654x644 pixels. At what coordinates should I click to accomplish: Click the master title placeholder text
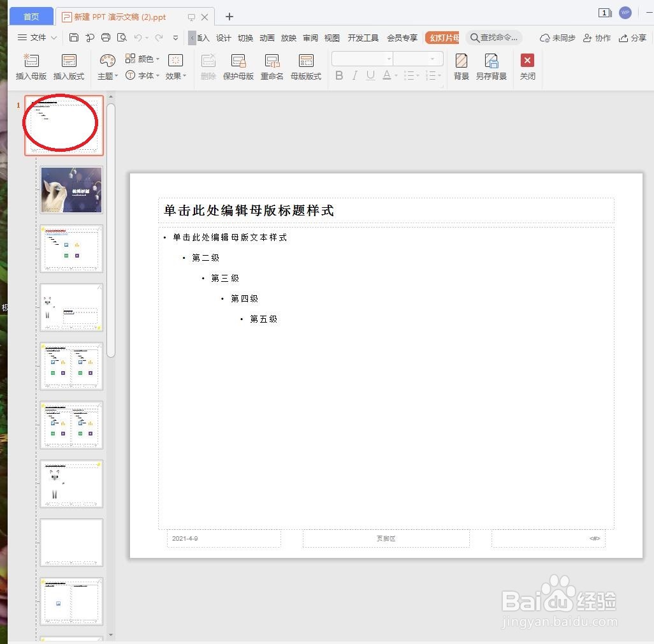249,210
